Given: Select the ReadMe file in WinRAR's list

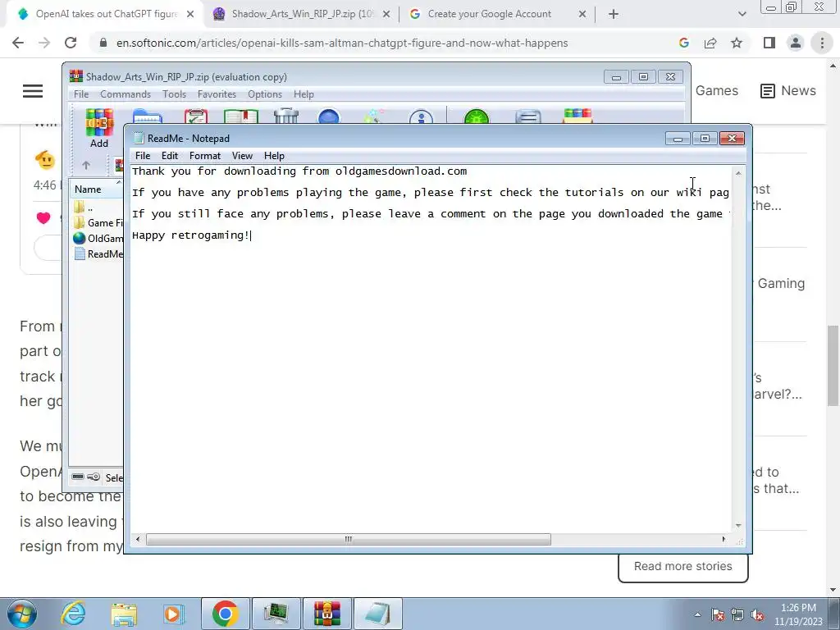Looking at the screenshot, I should click(98, 254).
